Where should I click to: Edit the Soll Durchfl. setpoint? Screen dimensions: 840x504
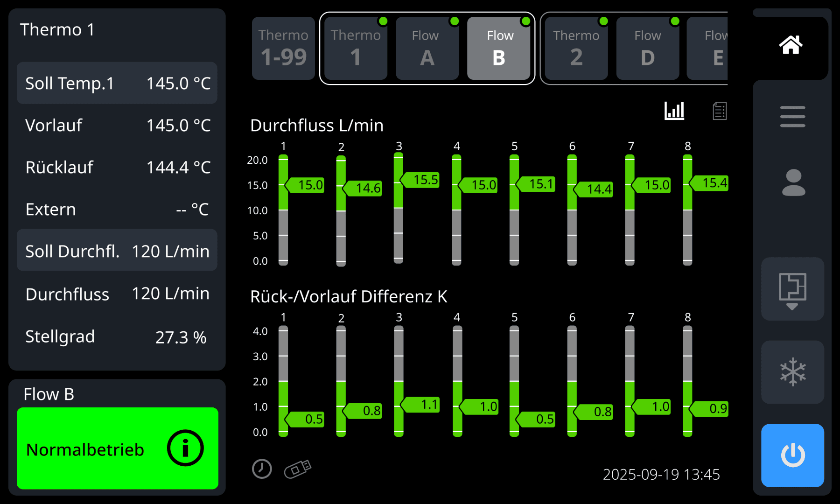[x=117, y=251]
